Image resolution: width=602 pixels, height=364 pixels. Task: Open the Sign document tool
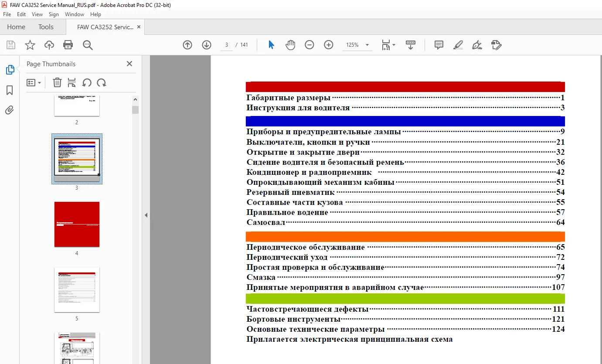(x=477, y=45)
